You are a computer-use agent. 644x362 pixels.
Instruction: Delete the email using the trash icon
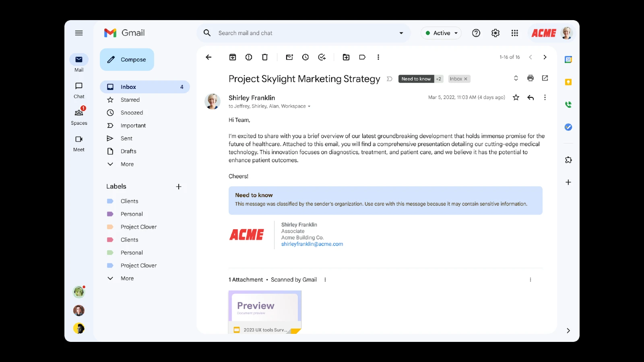click(x=265, y=57)
